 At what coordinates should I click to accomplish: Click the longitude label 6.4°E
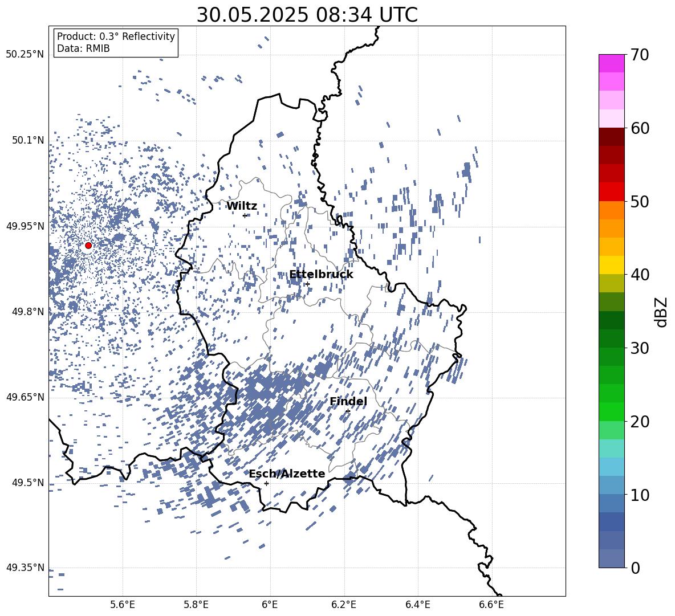click(x=417, y=605)
